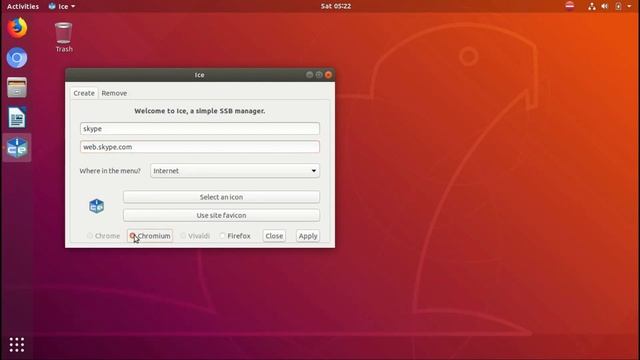Image resolution: width=640 pixels, height=360 pixels.
Task: Select the Firefox browser radio button
Action: 222,236
